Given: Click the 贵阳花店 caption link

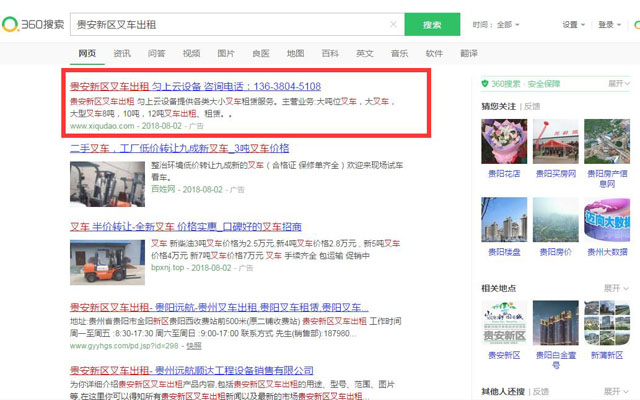Looking at the screenshot, I should pos(504,174).
